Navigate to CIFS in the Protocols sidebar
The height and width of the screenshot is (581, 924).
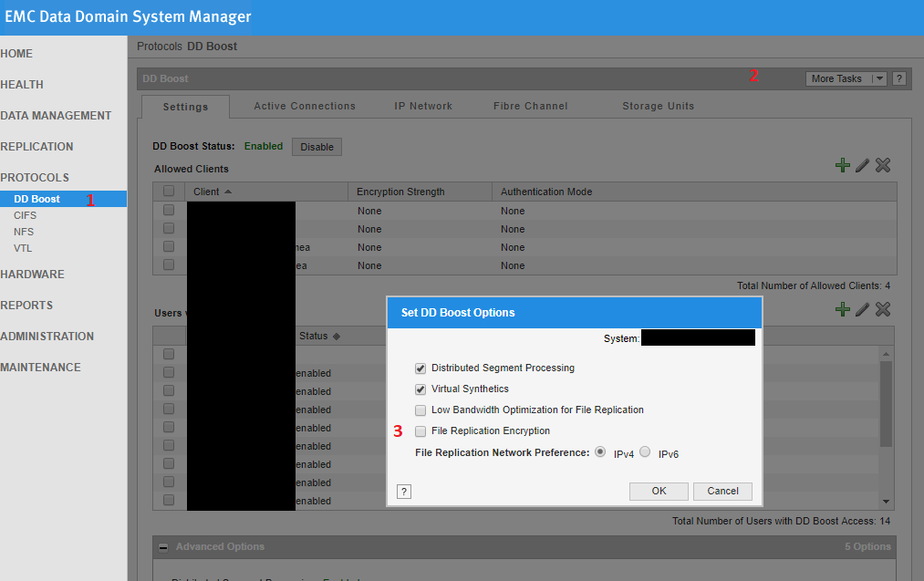pos(26,215)
